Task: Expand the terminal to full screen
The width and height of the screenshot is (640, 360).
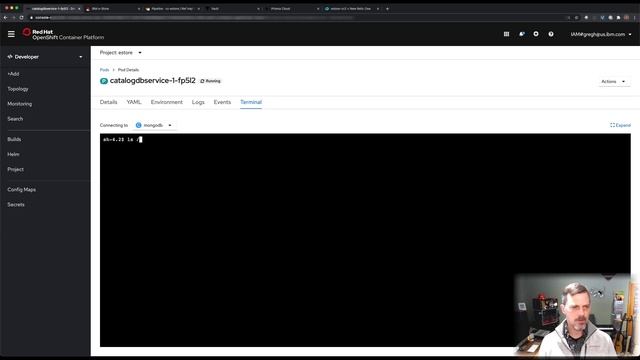Action: pos(620,125)
